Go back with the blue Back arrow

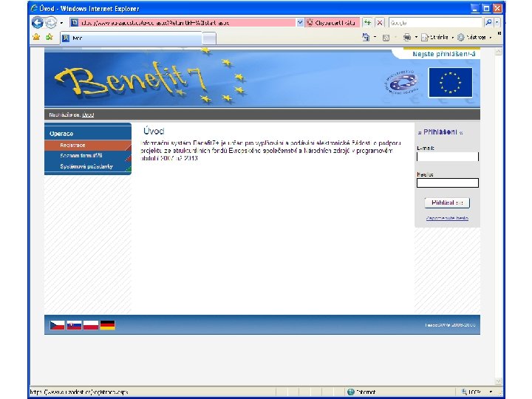click(38, 23)
